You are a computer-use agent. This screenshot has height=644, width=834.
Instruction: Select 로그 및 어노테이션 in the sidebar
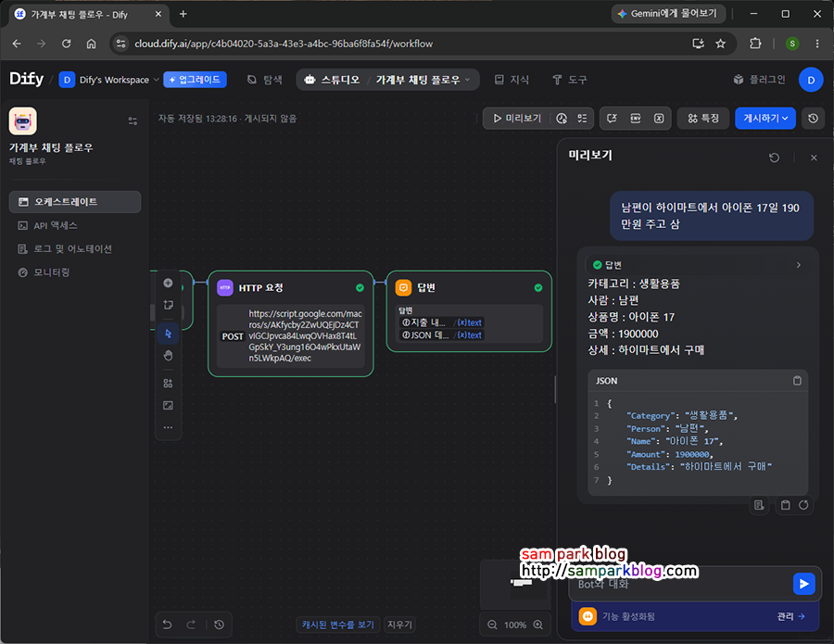tap(75, 249)
